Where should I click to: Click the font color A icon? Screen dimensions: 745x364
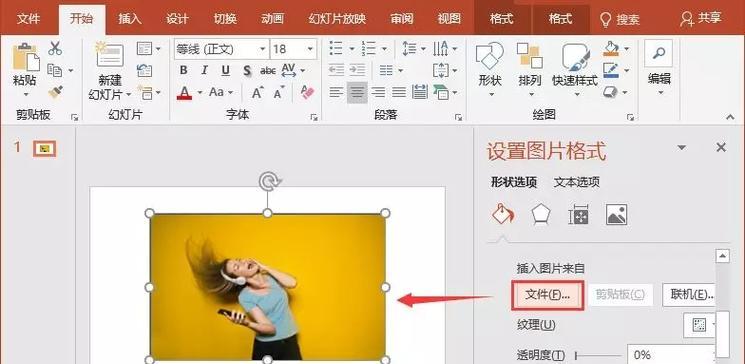(x=184, y=92)
